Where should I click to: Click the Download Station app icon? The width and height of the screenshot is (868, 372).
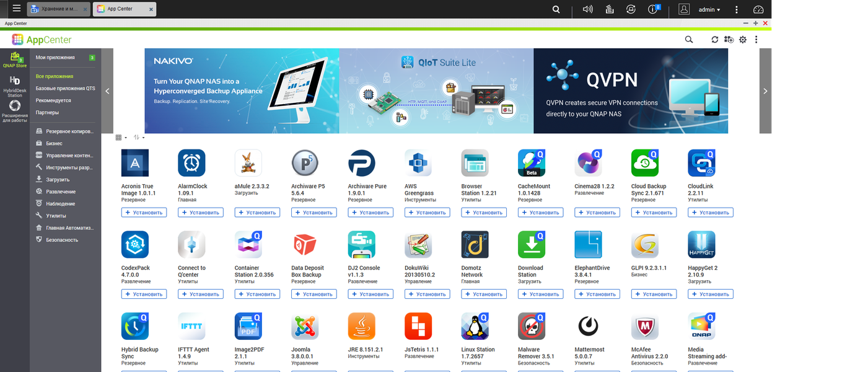coord(532,245)
